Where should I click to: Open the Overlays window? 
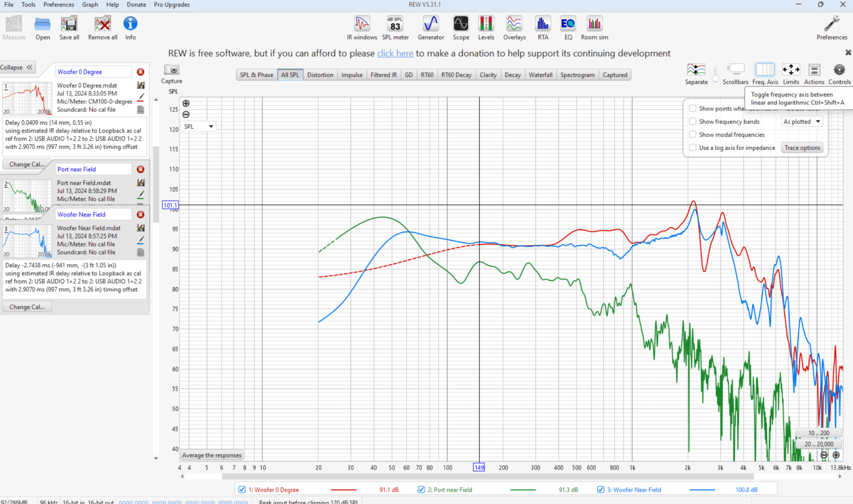tap(514, 27)
